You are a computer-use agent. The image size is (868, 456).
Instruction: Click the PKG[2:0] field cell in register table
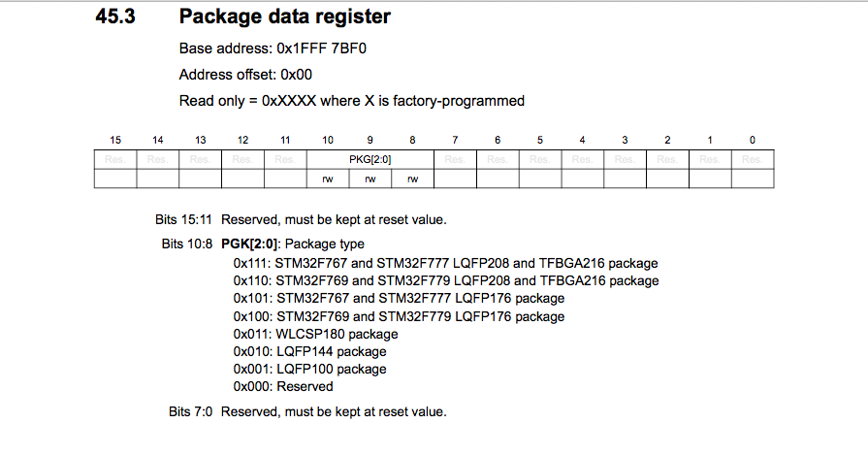coord(370,159)
